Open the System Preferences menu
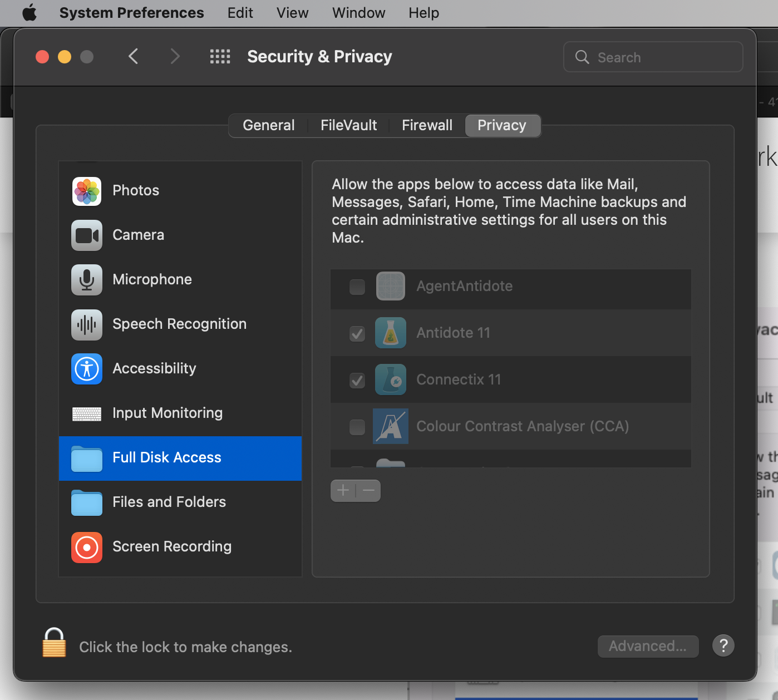The height and width of the screenshot is (700, 778). tap(132, 13)
